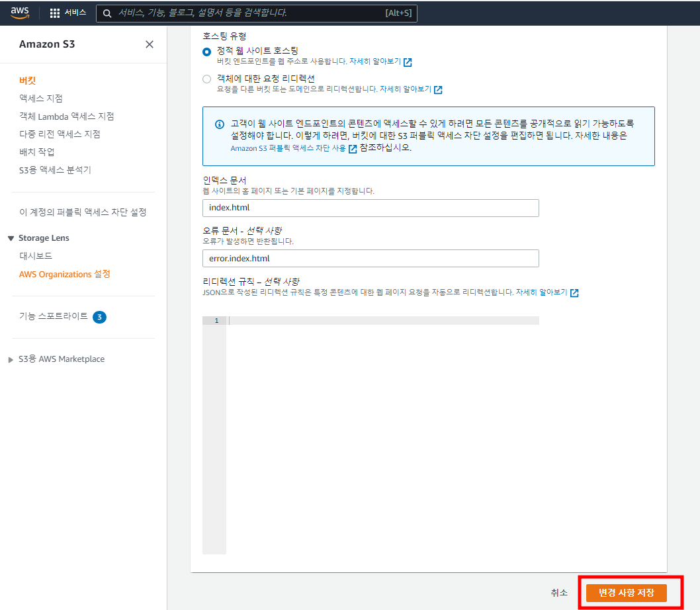This screenshot has height=610, width=700.
Task: Open the services grid icon
Action: (54, 13)
